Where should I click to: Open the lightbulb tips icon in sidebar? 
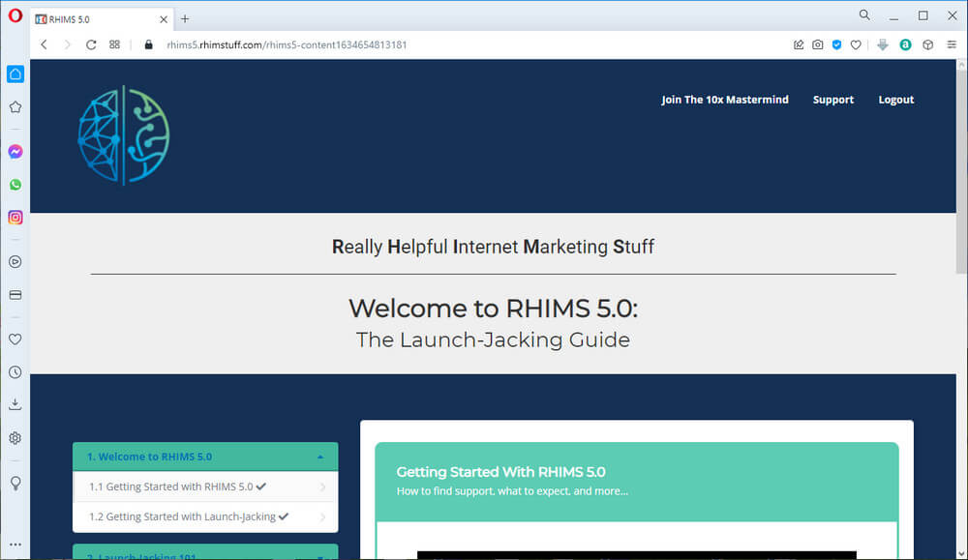coord(15,483)
